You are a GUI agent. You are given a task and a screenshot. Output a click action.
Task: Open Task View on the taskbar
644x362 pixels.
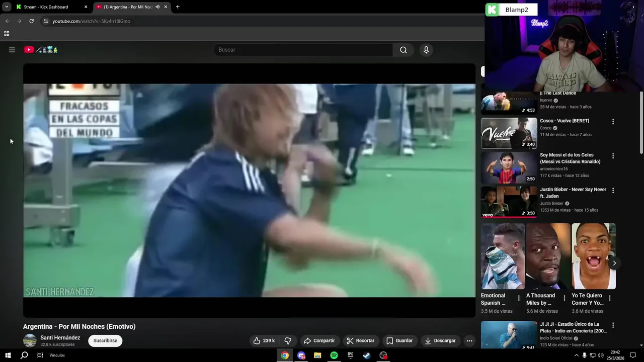tap(40, 355)
